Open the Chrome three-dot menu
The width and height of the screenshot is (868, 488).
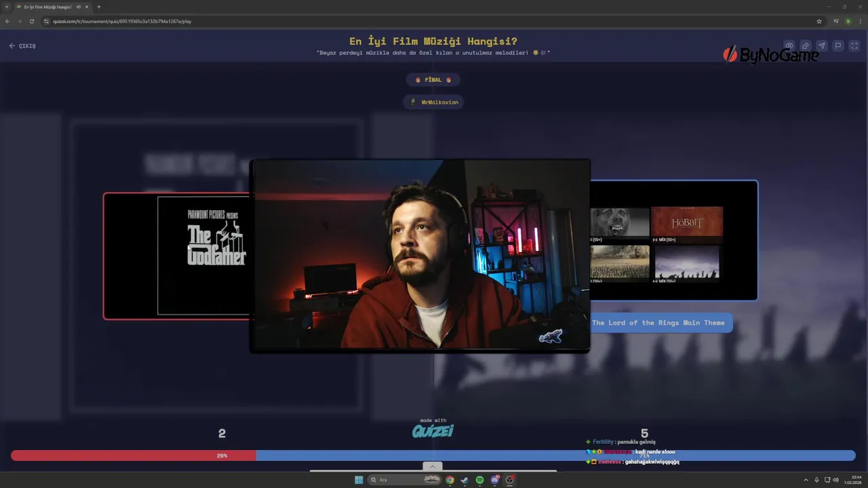(860, 21)
